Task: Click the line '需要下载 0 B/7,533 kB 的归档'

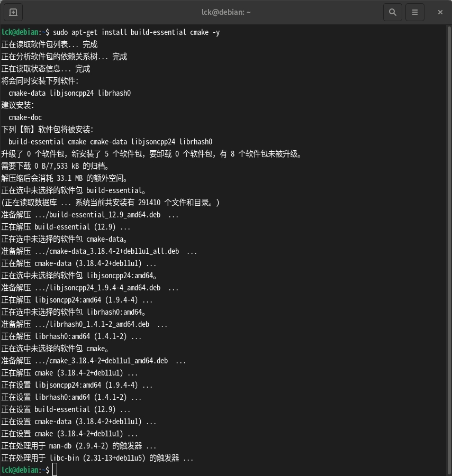Action: [55, 166]
